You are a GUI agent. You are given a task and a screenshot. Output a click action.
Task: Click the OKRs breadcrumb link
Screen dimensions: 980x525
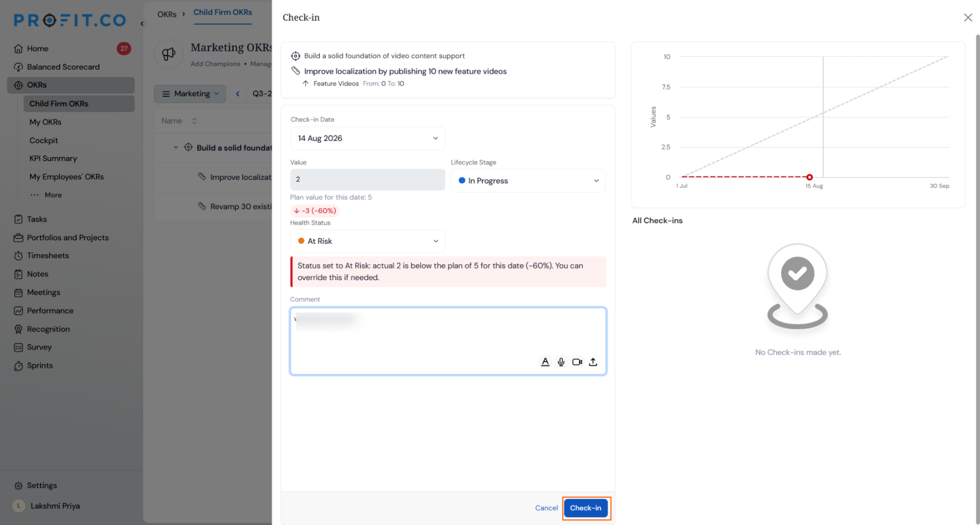click(167, 14)
